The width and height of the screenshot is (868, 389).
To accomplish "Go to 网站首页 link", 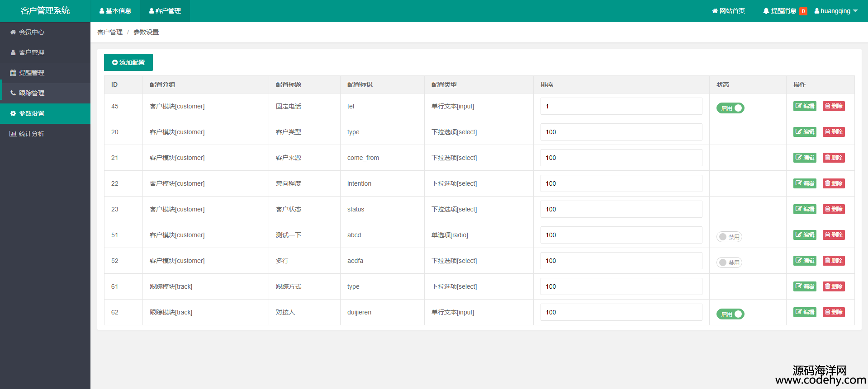I will 728,11.
